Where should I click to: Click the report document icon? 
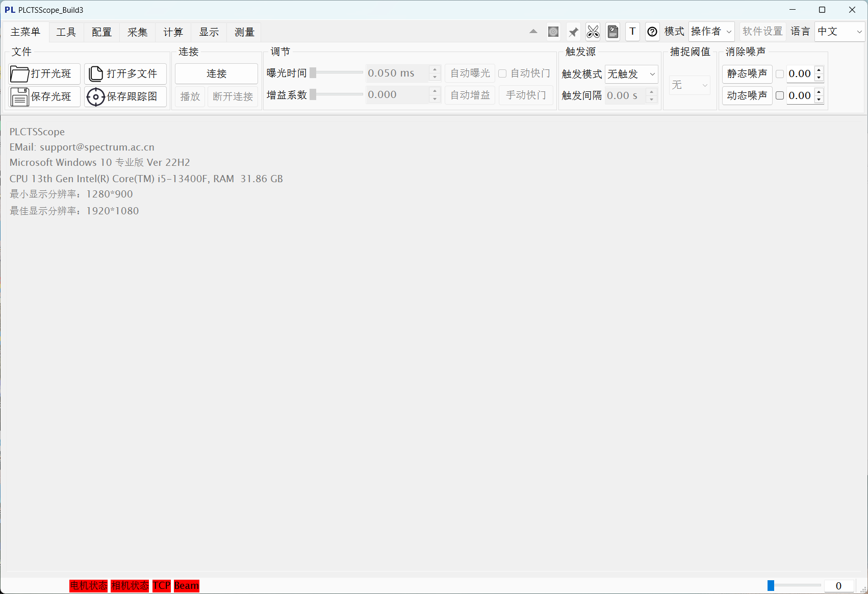coord(613,32)
